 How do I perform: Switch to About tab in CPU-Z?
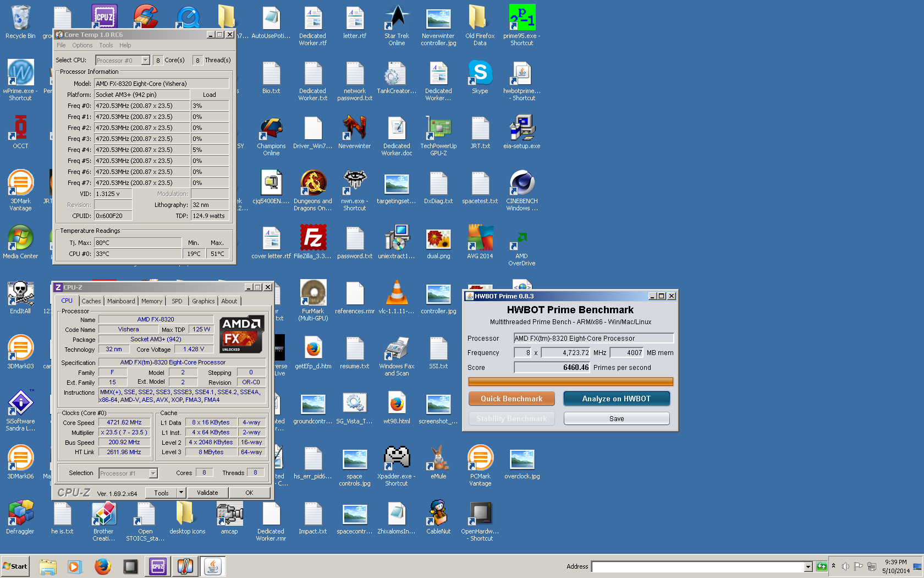229,301
